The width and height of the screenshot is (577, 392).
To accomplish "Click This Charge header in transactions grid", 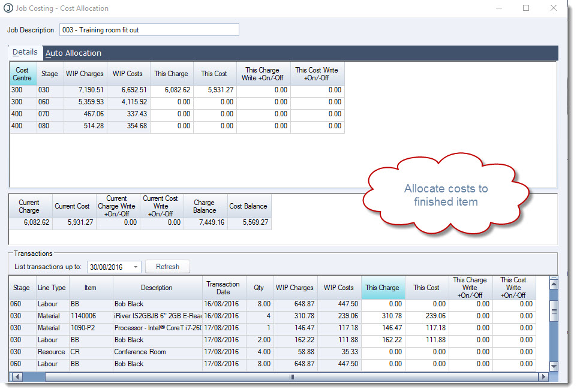I will (383, 288).
